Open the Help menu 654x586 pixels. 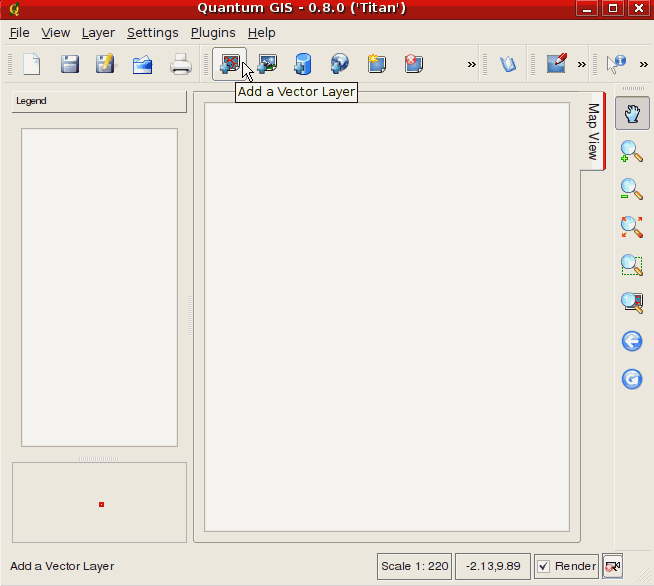click(x=262, y=33)
